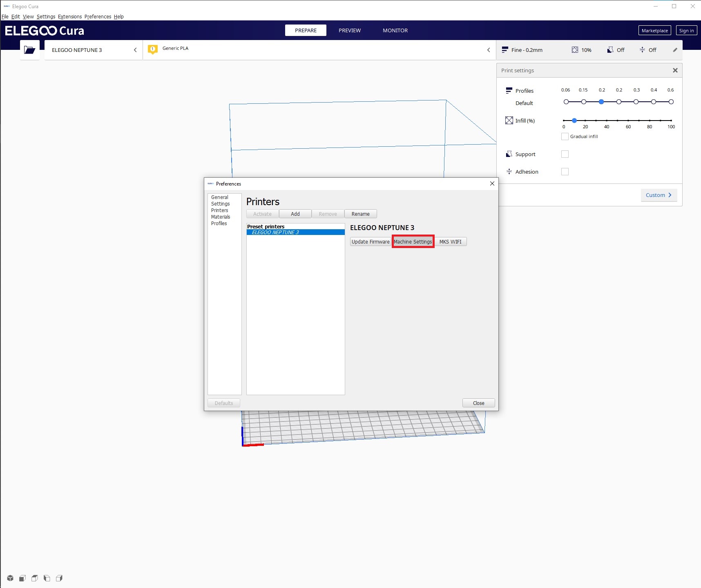
Task: Enable the Adhesion checkbox
Action: [x=565, y=172]
